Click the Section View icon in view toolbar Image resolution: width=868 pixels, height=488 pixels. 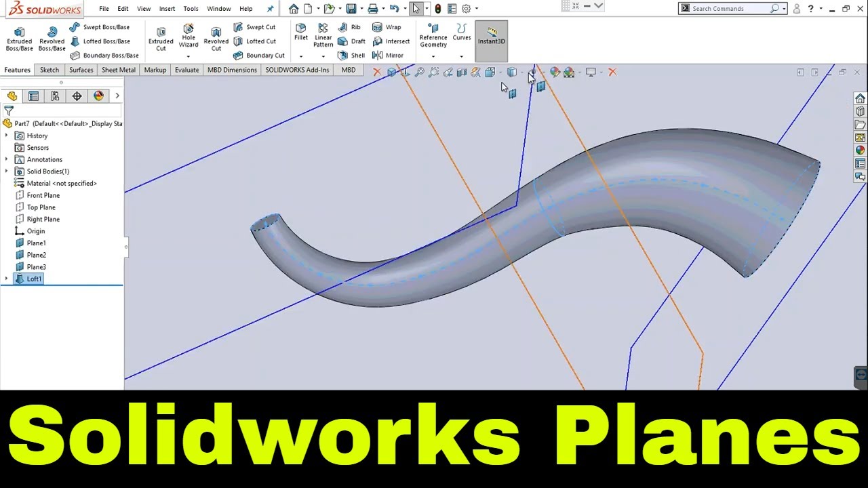(462, 72)
